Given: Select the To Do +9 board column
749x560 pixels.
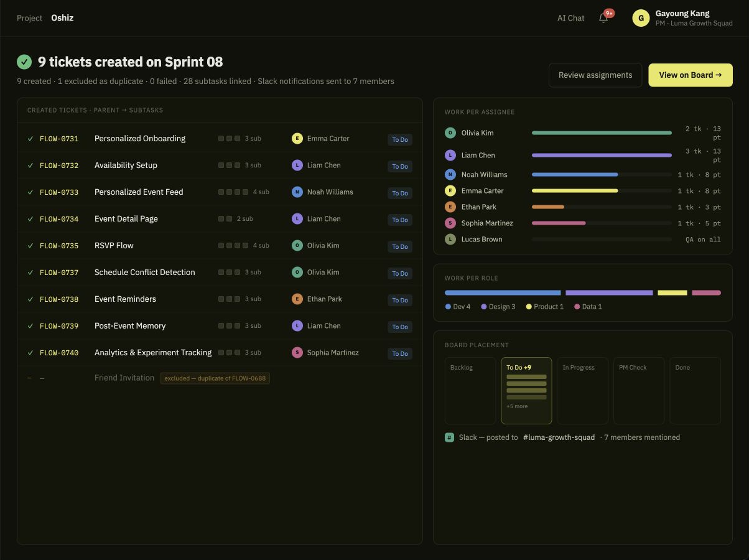Looking at the screenshot, I should point(526,391).
